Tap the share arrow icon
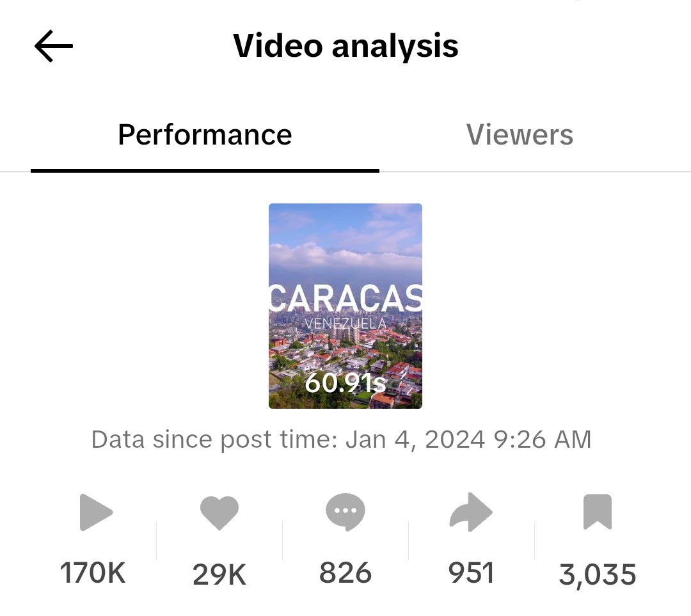This screenshot has width=691, height=616. click(471, 512)
